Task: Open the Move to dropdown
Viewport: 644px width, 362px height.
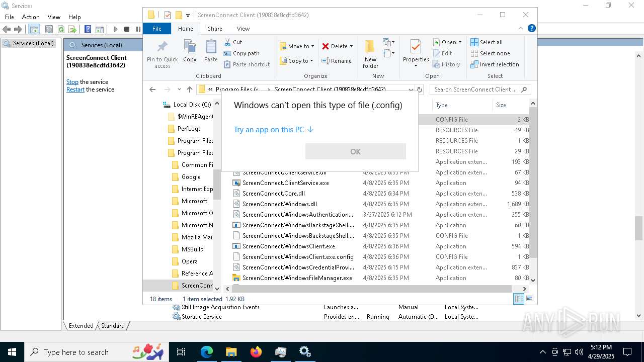Action: click(x=297, y=46)
